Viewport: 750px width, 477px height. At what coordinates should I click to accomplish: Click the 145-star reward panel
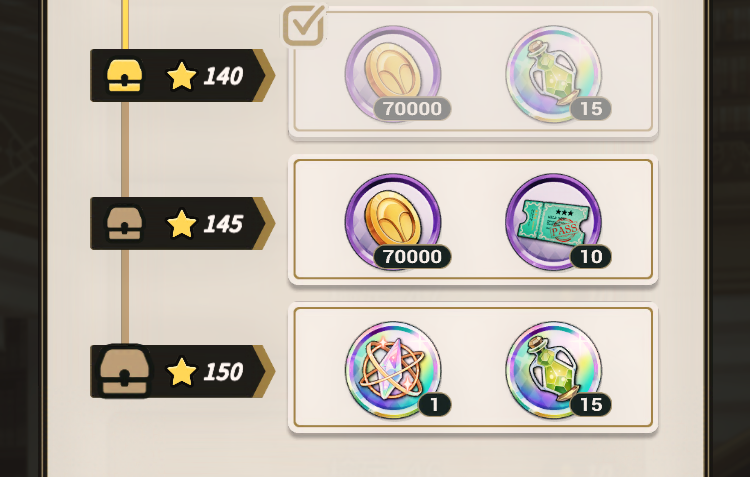[473, 220]
